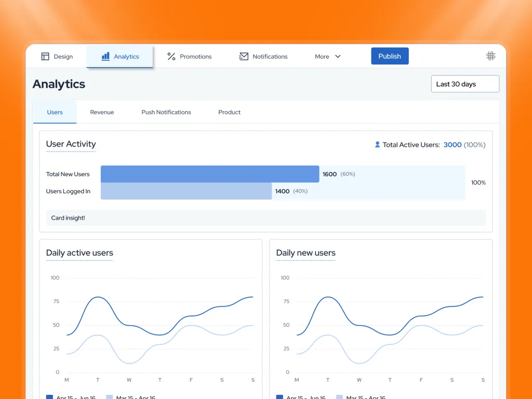Open the Product sub-tab

point(229,112)
